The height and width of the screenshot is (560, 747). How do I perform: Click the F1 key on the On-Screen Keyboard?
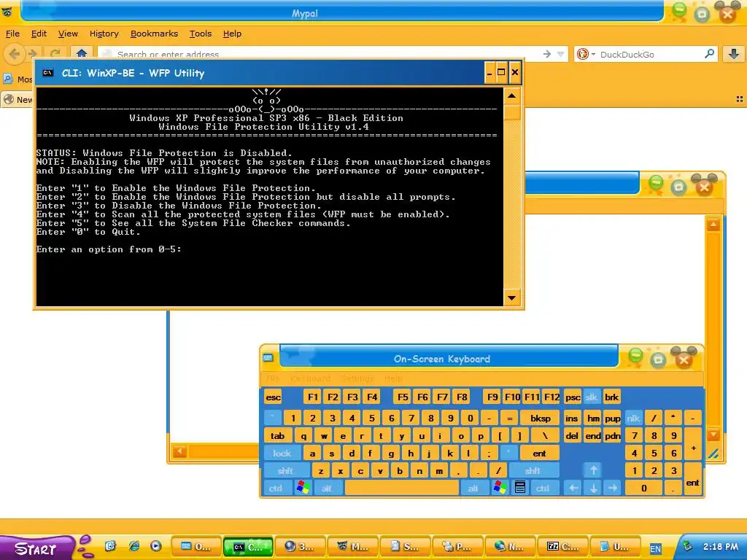[313, 397]
